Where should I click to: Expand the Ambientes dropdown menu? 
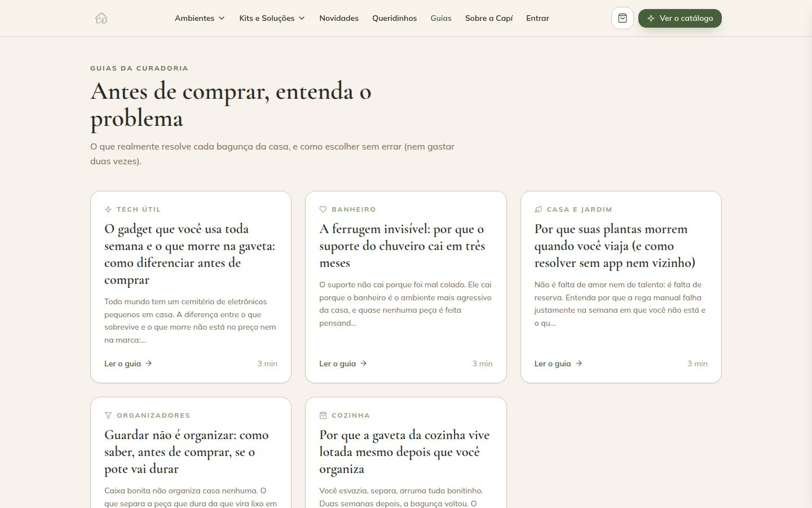pos(200,18)
